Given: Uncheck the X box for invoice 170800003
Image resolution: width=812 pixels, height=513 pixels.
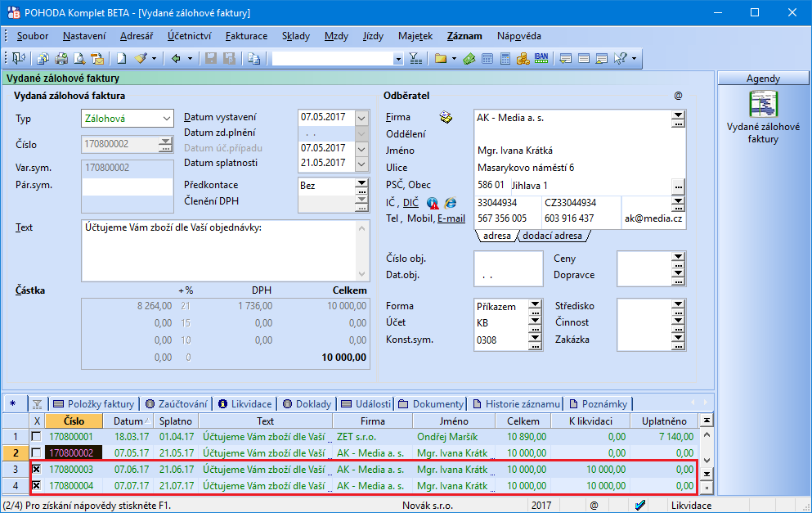Looking at the screenshot, I should click(x=36, y=470).
